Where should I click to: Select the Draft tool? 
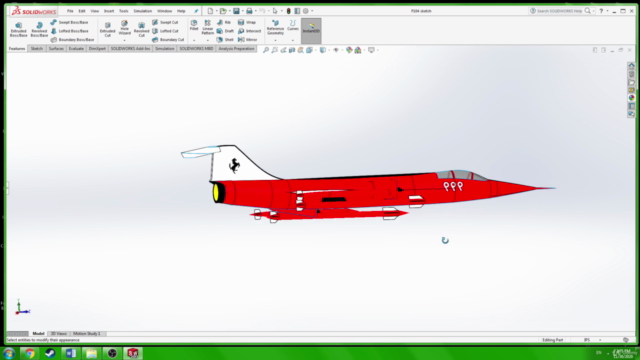pyautogui.click(x=225, y=31)
